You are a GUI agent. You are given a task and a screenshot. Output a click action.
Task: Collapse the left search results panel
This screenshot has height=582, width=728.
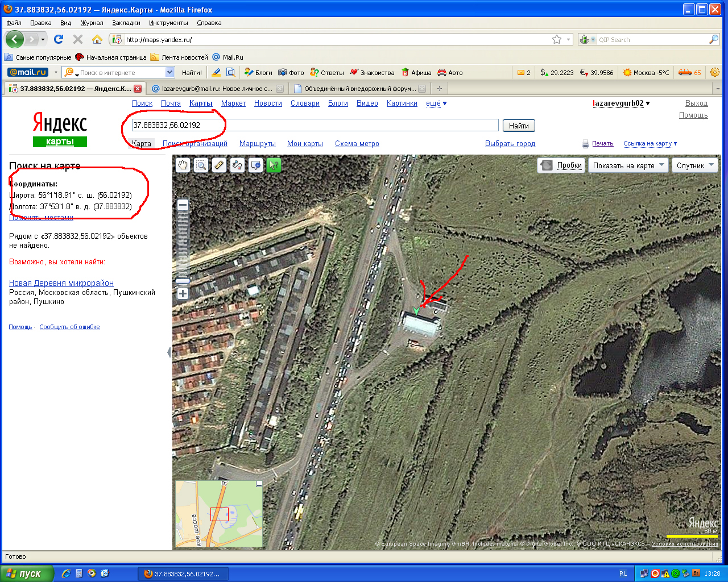169,352
